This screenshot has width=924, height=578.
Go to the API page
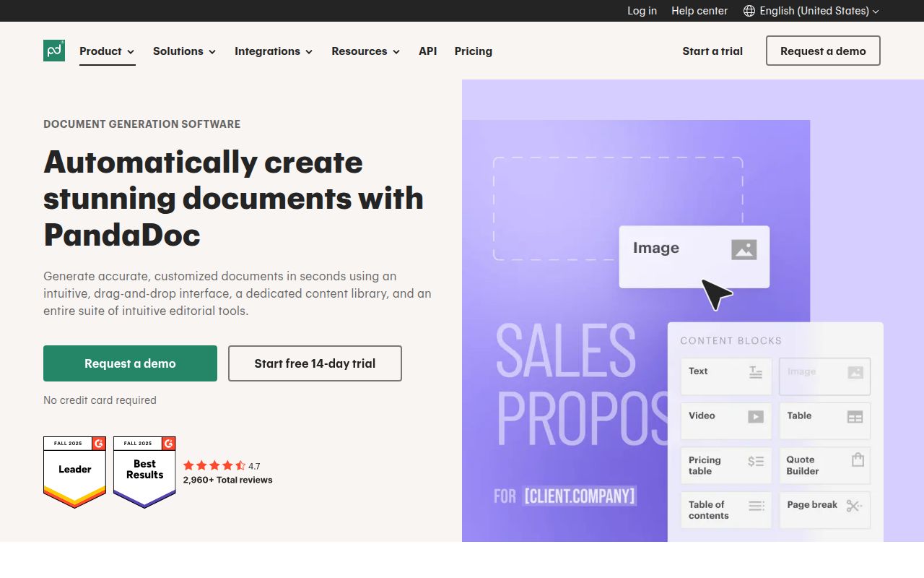428,51
